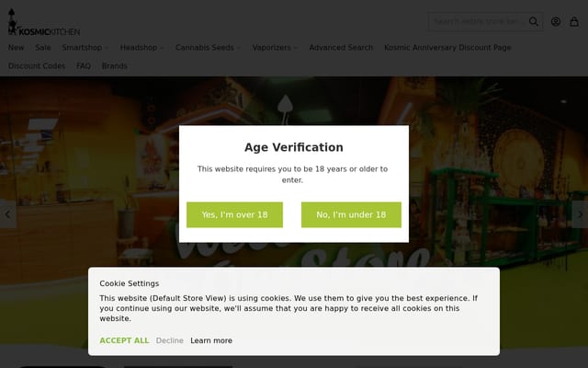Open the user account icon

[x=556, y=21]
